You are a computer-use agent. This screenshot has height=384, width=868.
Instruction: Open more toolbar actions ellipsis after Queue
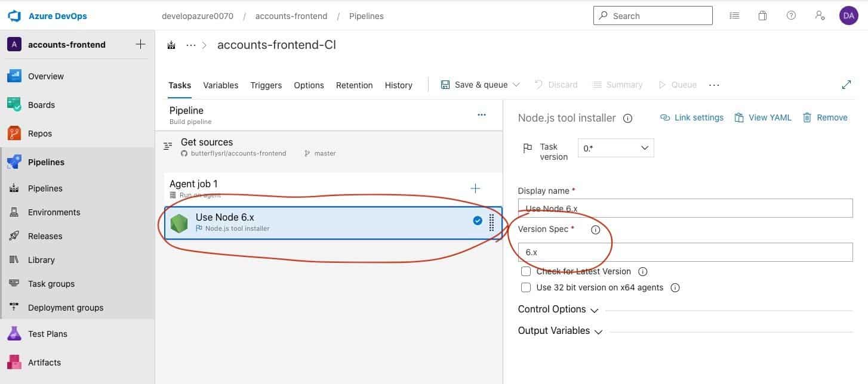(x=714, y=85)
